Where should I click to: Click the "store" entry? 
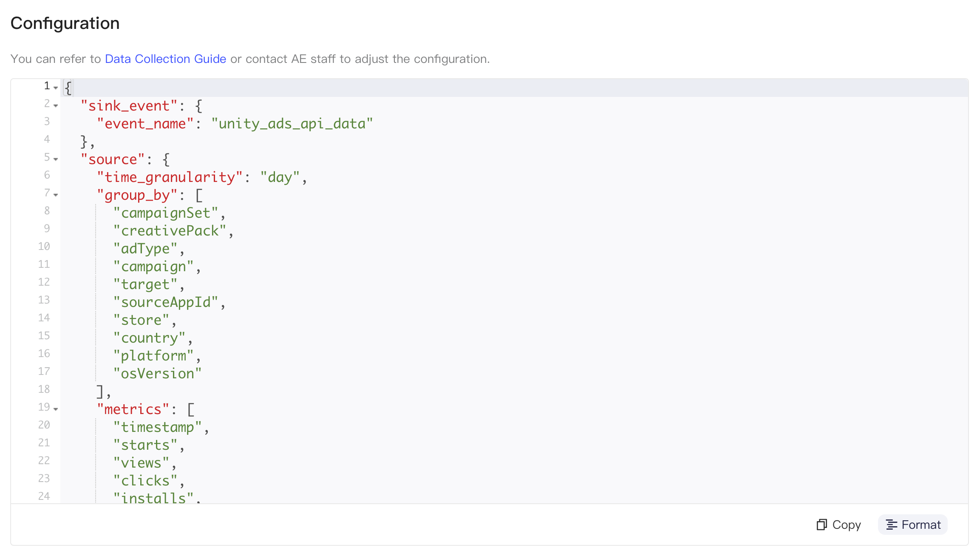tap(141, 320)
